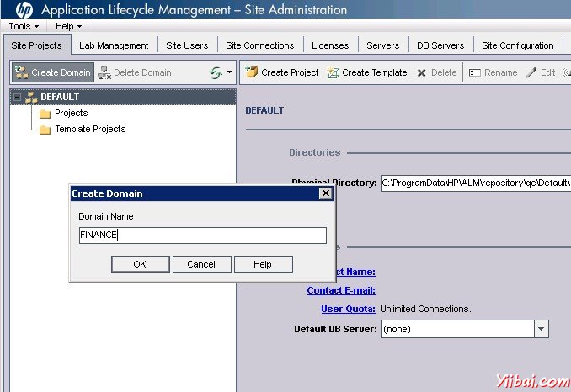Open the dropdown arrow beside refresh icon

229,72
